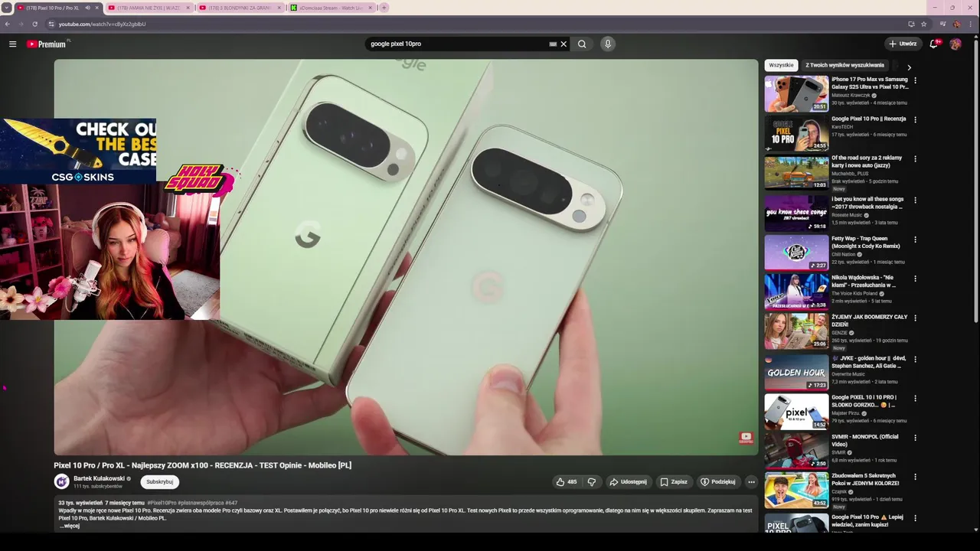
Task: Open the media controls icon in toolbar
Action: (942, 24)
